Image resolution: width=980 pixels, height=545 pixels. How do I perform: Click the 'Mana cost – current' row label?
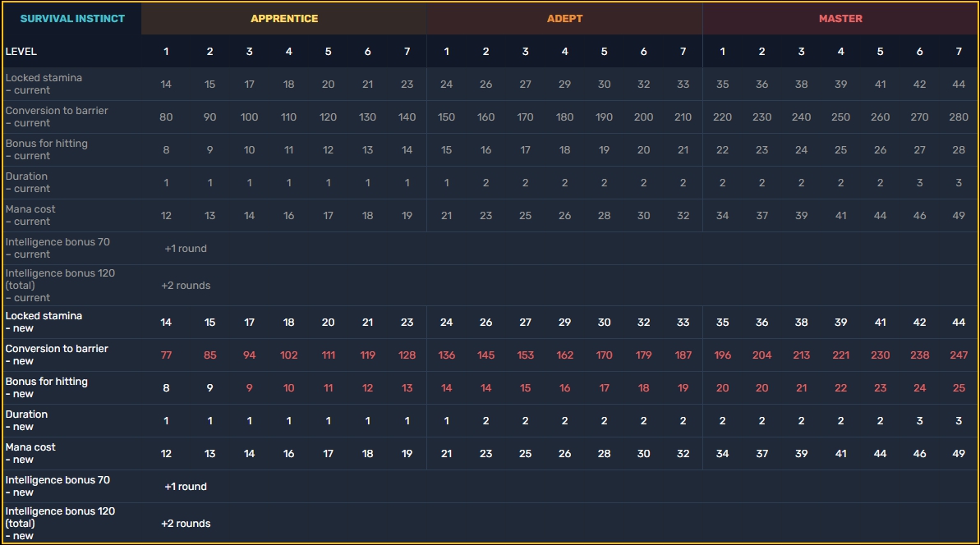pos(30,215)
